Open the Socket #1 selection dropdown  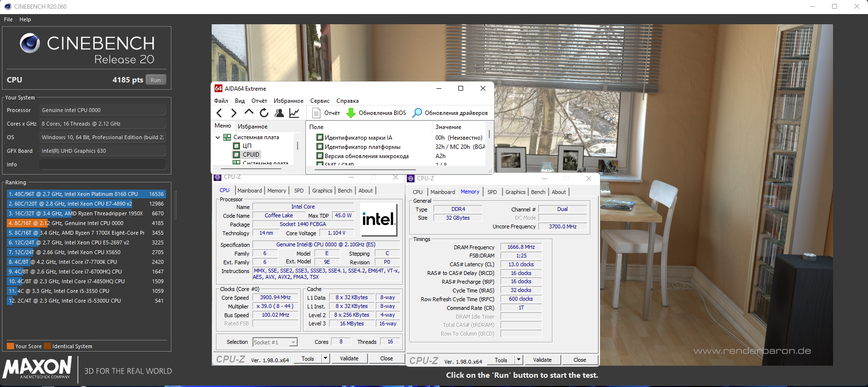(x=293, y=342)
